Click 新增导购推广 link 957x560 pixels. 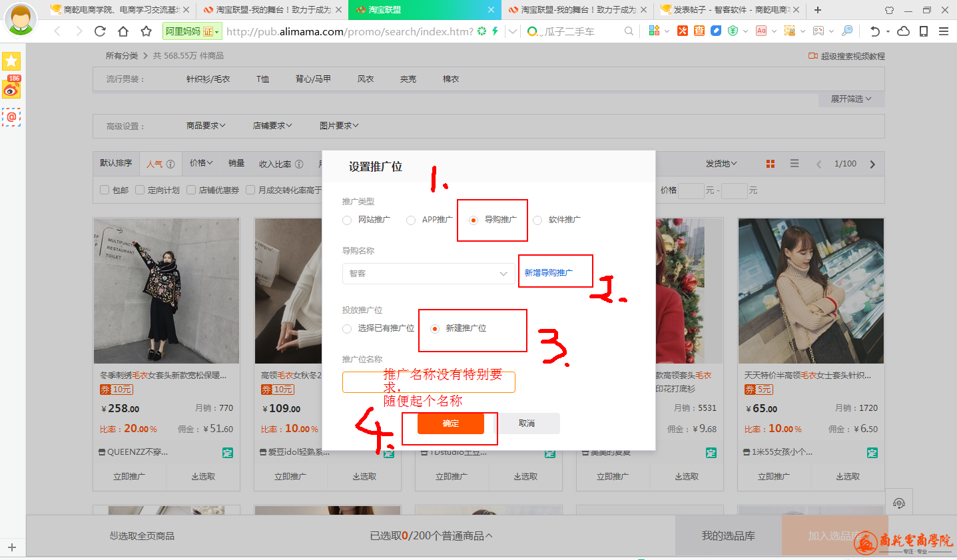tap(548, 273)
